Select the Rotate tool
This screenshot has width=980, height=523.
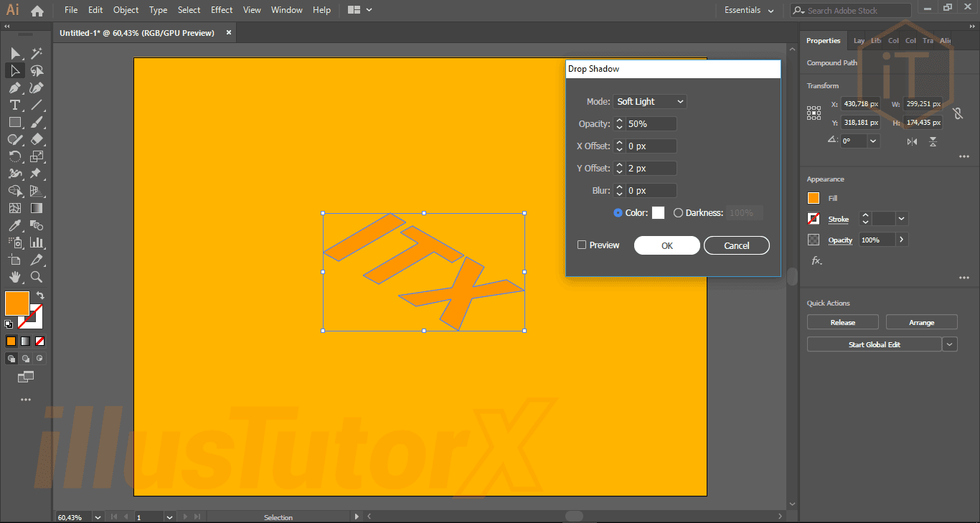(15, 156)
